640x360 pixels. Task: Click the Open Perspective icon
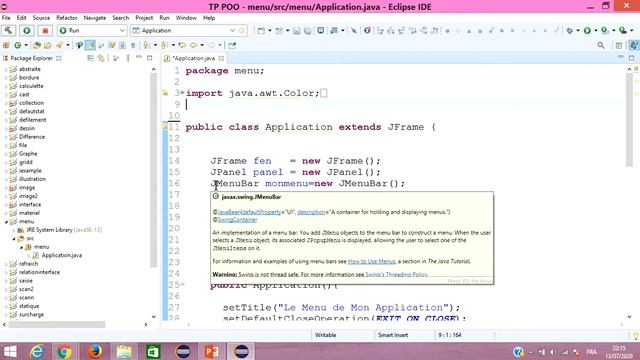coord(619,45)
